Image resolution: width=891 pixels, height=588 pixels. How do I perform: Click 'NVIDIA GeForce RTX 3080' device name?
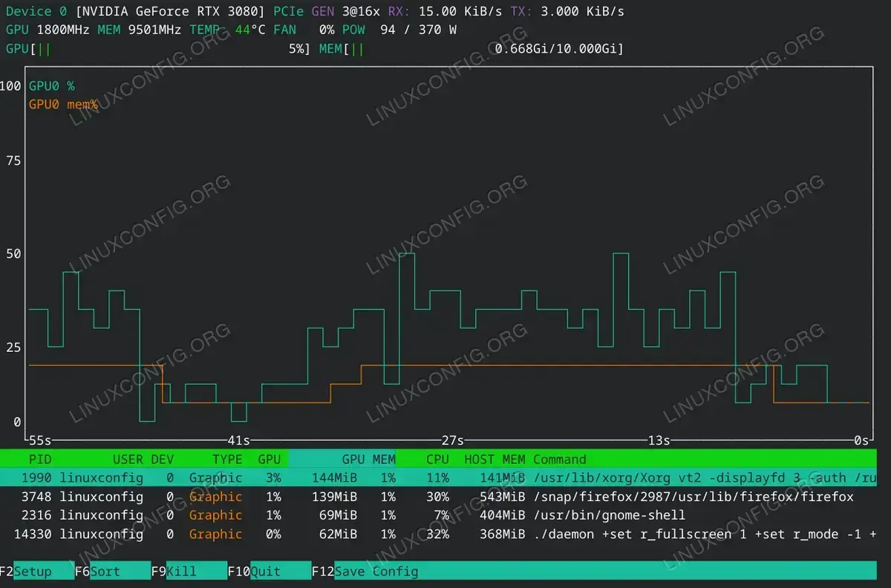(170, 11)
